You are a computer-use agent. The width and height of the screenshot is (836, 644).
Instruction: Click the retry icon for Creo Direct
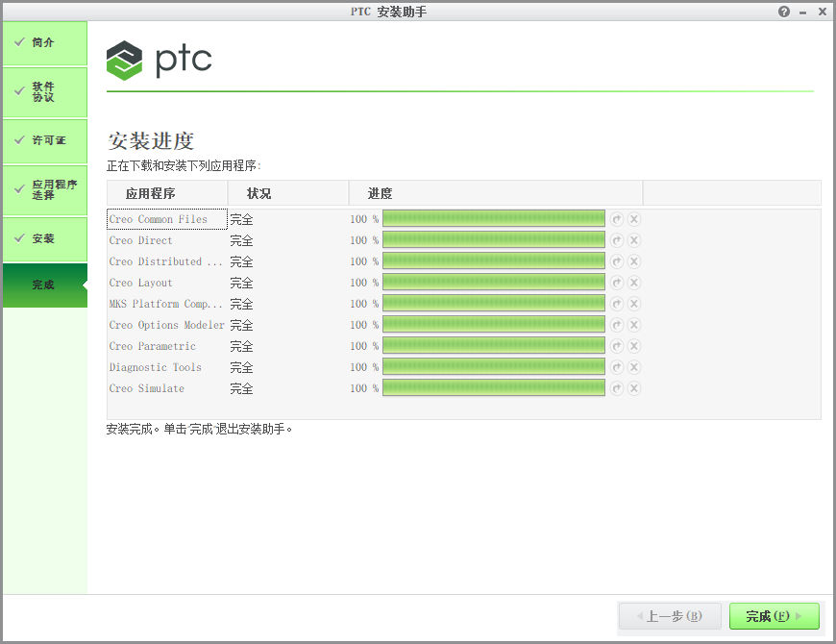point(617,240)
